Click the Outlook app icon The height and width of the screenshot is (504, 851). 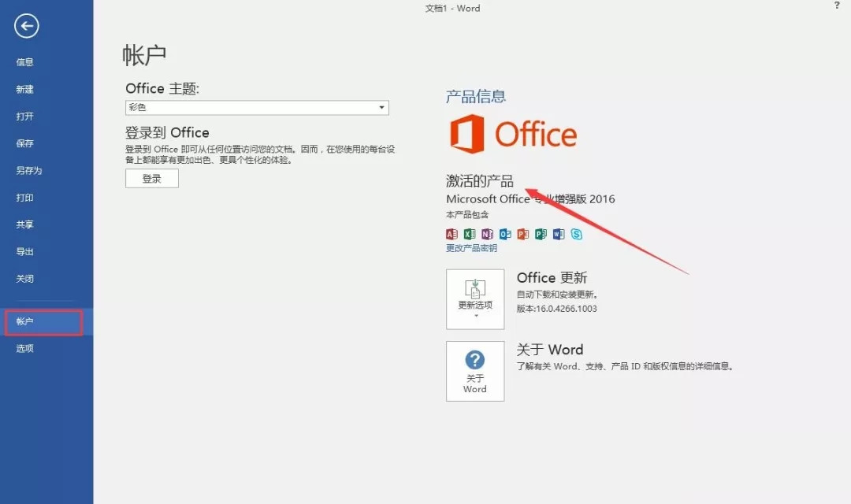point(505,234)
